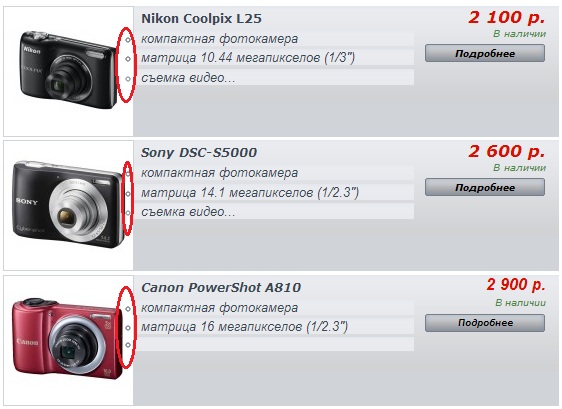The height and width of the screenshot is (409, 562).
Task: Click Подробнее button for Sony DSC-S5000
Action: pyautogui.click(x=485, y=187)
